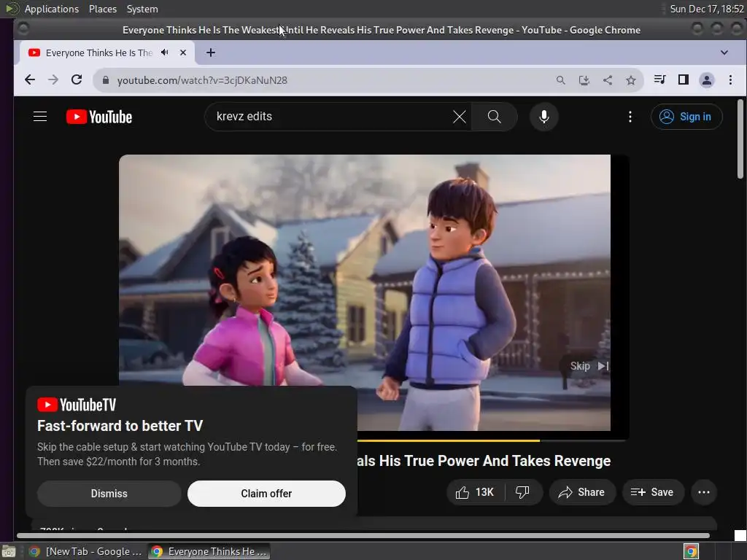
Task: Skip the video ad
Action: (589, 366)
